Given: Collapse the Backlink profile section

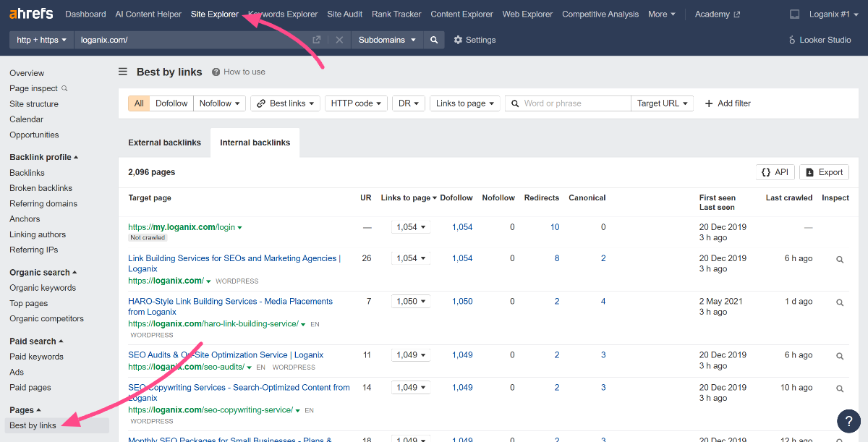Looking at the screenshot, I should pos(43,157).
